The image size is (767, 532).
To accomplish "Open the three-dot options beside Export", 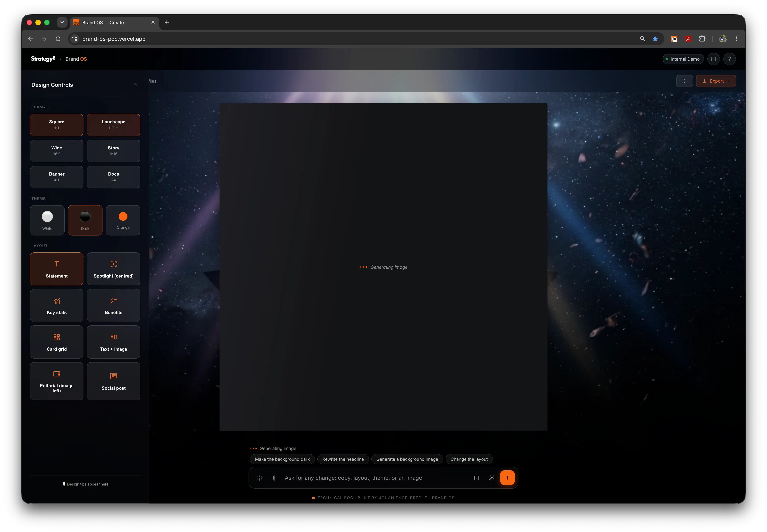I will [x=684, y=81].
